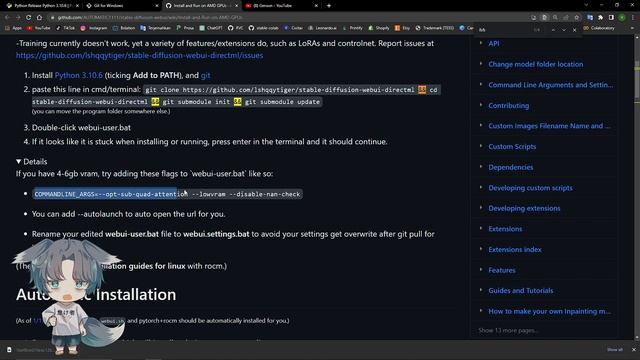The height and width of the screenshot is (360, 640).
Task: Expand Command Line Arguments and Settings section
Action: [481, 84]
